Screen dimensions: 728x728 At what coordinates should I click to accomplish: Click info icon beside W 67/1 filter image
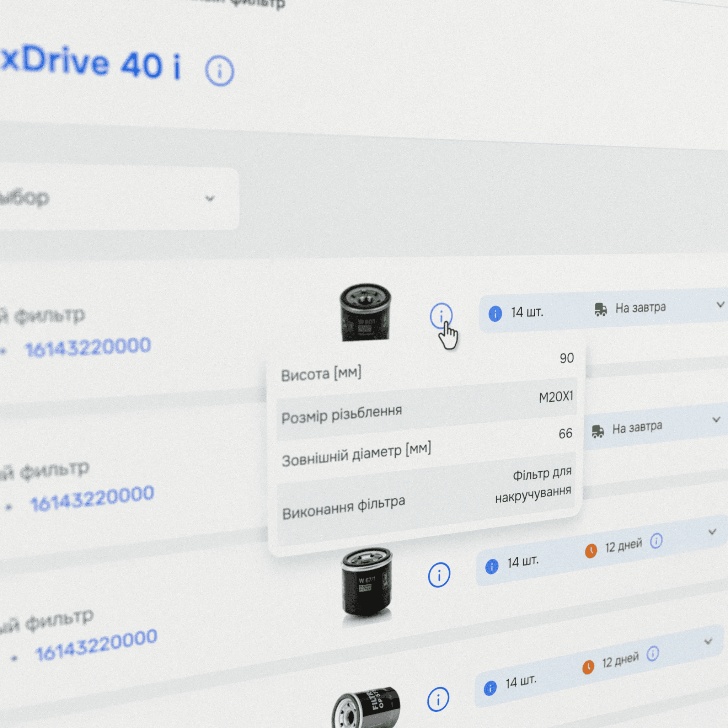pos(439,575)
